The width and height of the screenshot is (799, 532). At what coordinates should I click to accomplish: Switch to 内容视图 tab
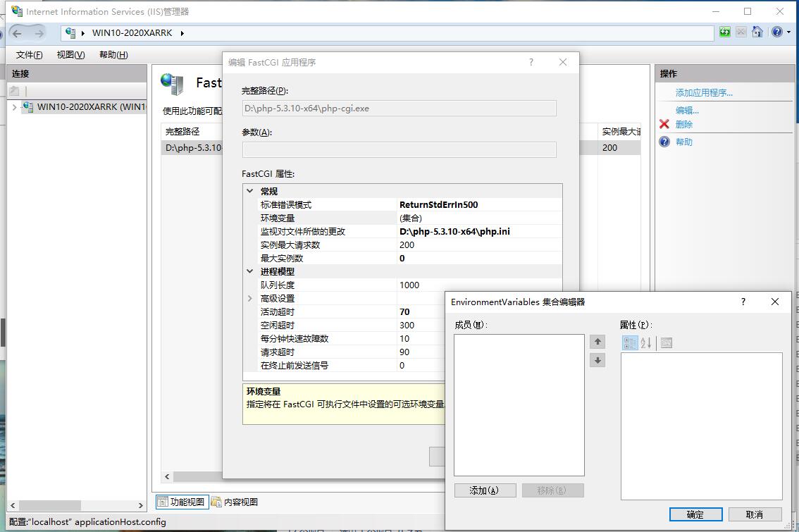pyautogui.click(x=235, y=502)
